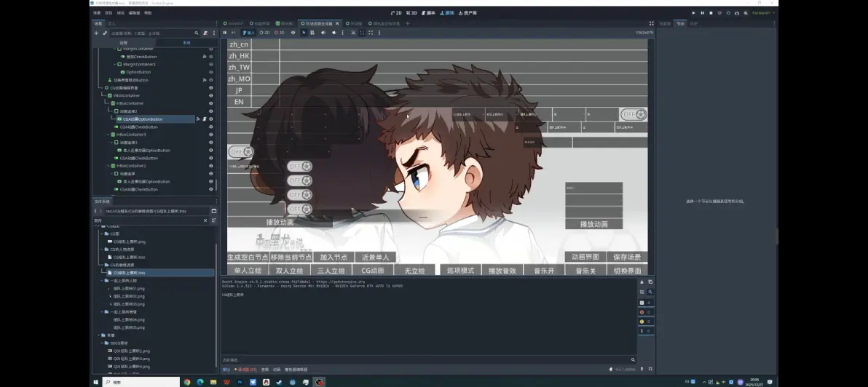868x387 pixels.
Task: Open the script attached to CGA动画OptionButton
Action: (x=205, y=119)
